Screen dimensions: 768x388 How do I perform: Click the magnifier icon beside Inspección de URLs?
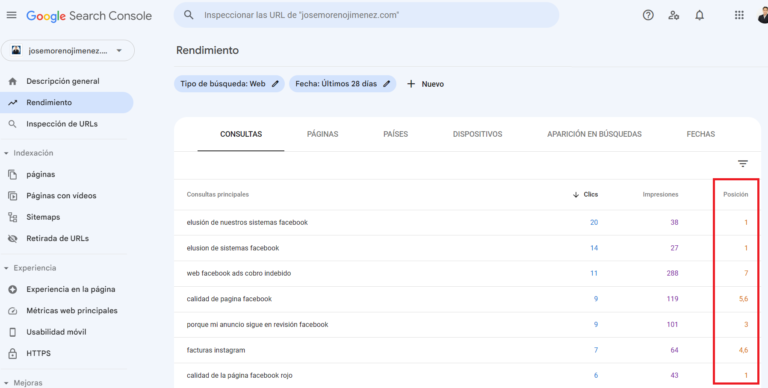13,124
